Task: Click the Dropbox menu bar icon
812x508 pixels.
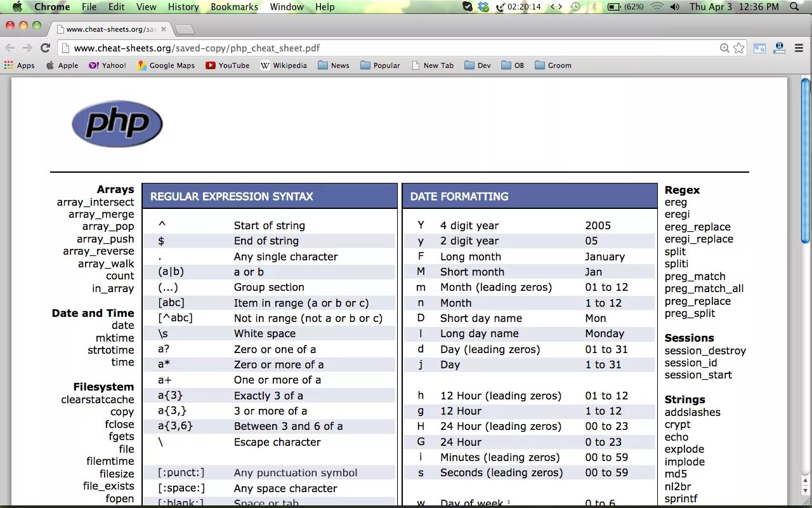Action: 484,7
